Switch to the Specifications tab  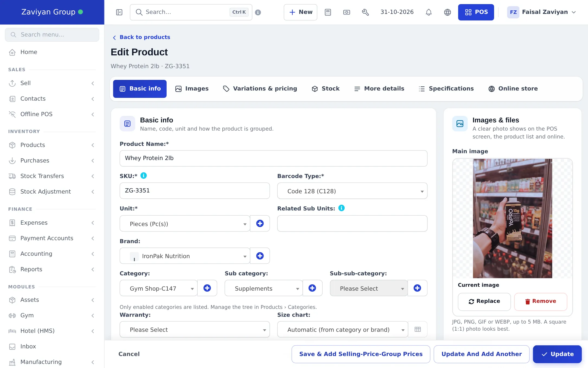(x=446, y=89)
